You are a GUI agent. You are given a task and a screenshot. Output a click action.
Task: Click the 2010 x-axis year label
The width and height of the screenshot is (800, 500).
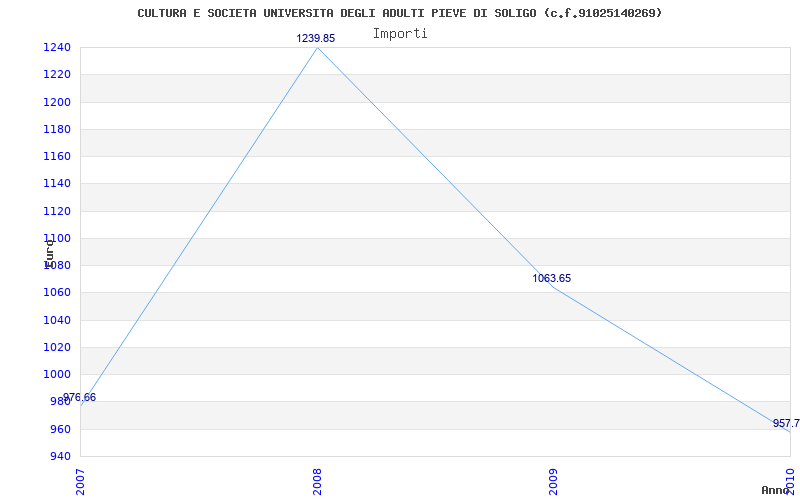coord(790,482)
